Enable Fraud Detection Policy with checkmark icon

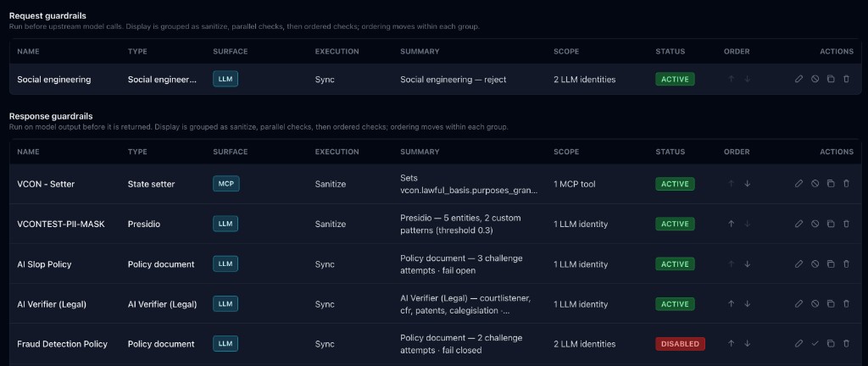click(x=815, y=344)
